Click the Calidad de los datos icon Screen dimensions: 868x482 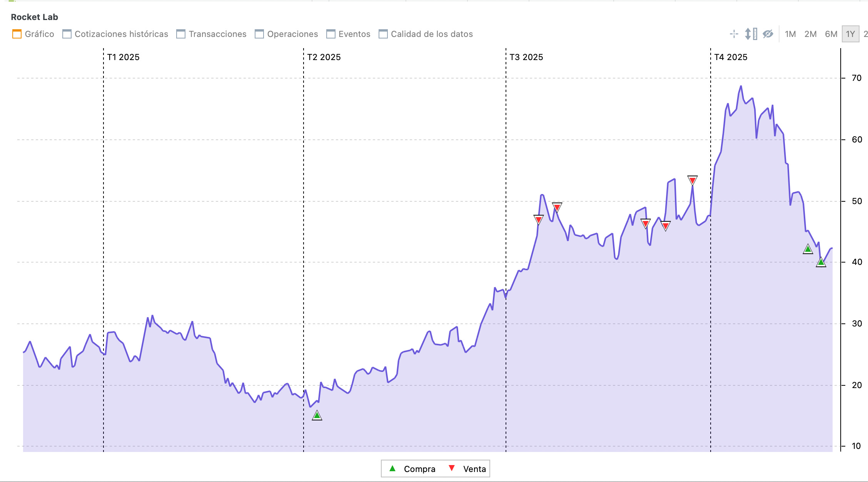pyautogui.click(x=383, y=34)
